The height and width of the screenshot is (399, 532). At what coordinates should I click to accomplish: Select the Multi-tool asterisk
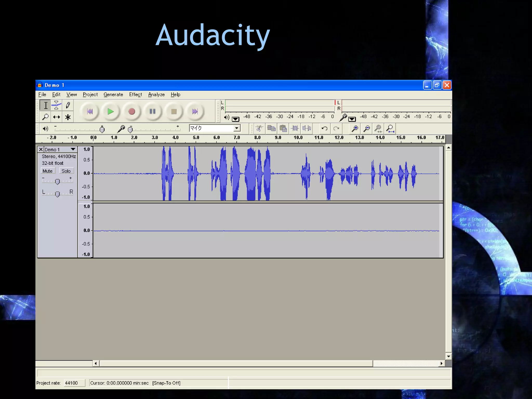coord(68,117)
